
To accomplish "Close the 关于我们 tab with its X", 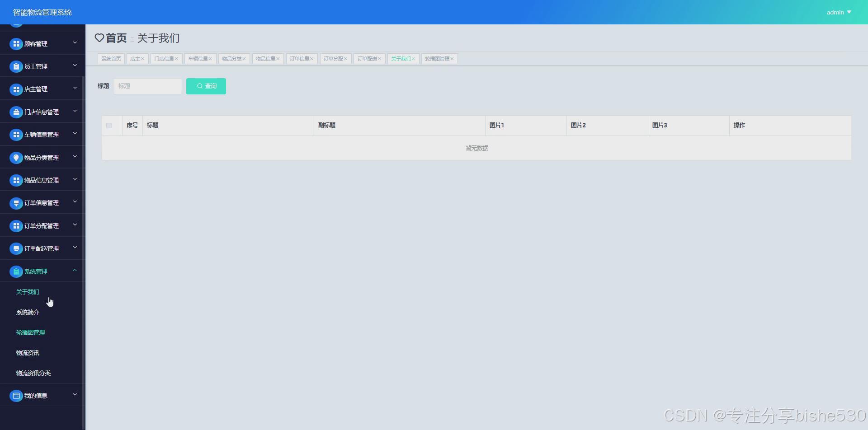I will point(413,59).
